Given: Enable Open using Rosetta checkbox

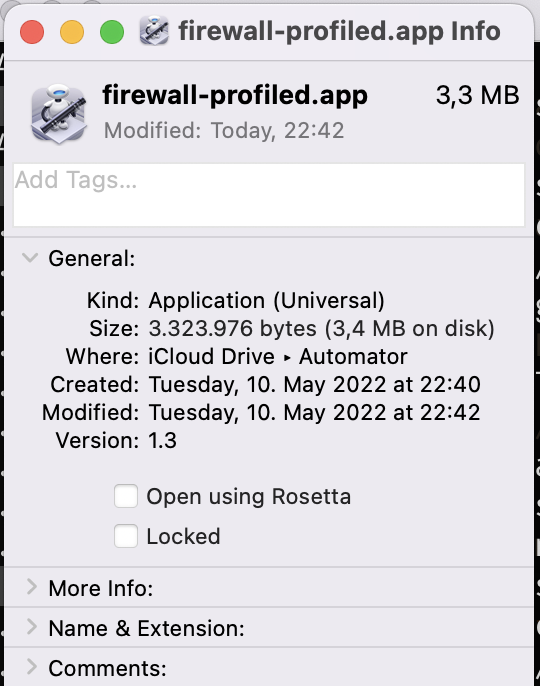Looking at the screenshot, I should pyautogui.click(x=126, y=496).
